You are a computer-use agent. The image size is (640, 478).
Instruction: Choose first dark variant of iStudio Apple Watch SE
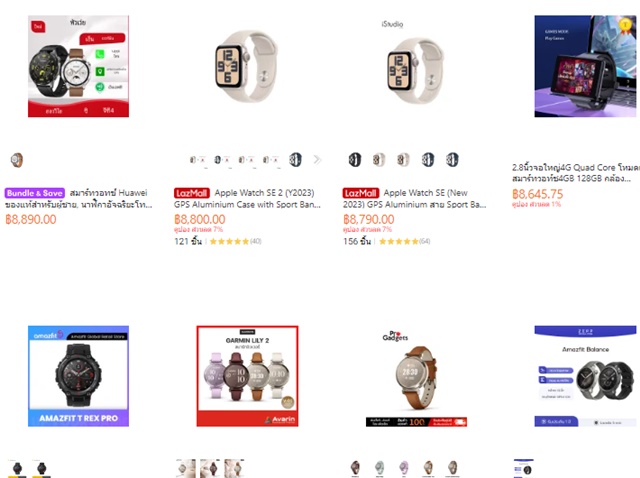click(355, 160)
